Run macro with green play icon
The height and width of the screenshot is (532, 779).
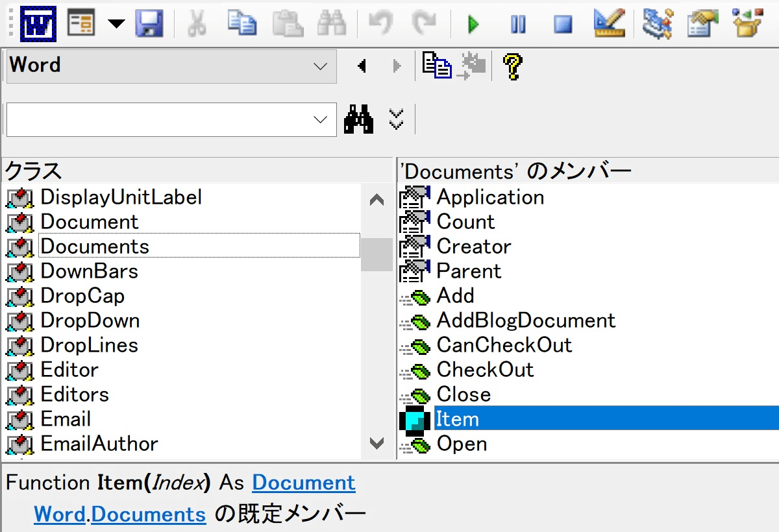click(x=473, y=25)
